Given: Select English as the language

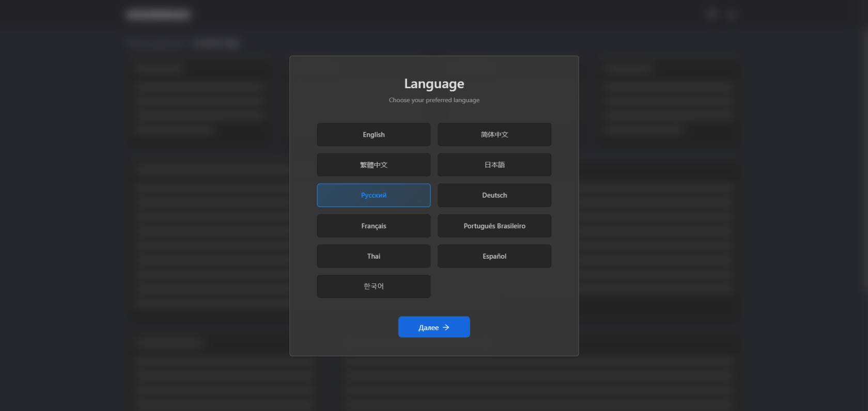Looking at the screenshot, I should tap(374, 134).
